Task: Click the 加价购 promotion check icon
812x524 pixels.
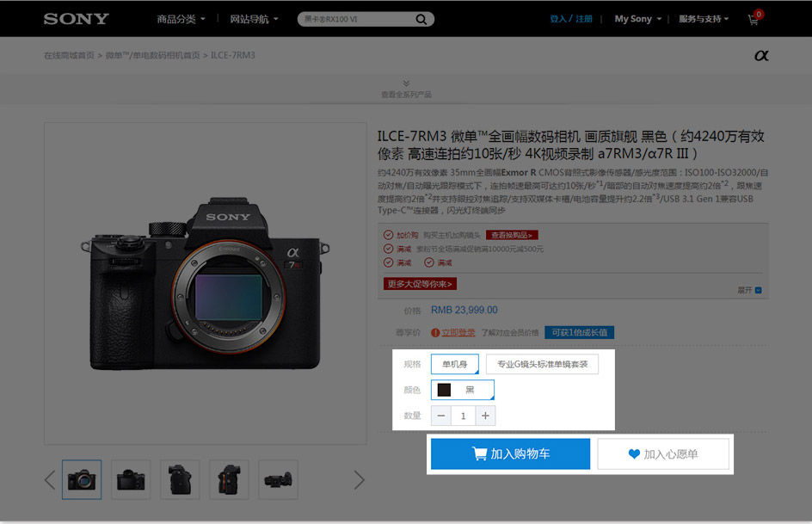Action: click(389, 235)
